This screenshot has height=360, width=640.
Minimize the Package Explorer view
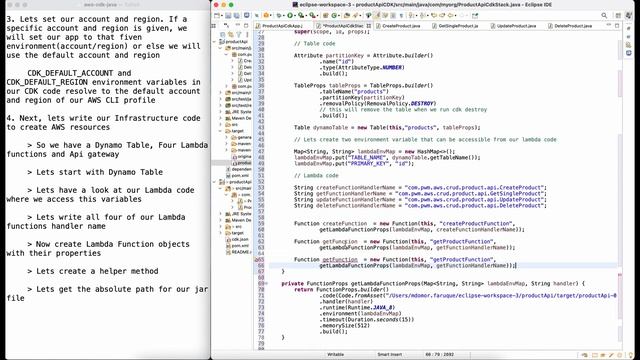(x=238, y=25)
